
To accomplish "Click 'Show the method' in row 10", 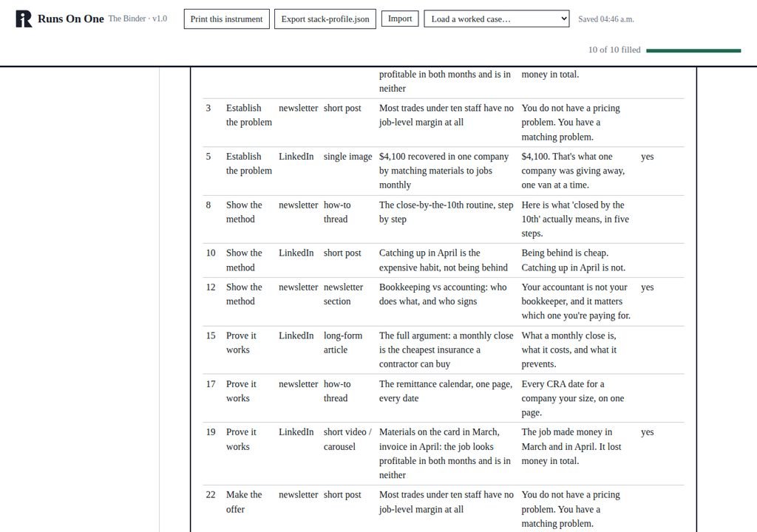I will [x=244, y=260].
